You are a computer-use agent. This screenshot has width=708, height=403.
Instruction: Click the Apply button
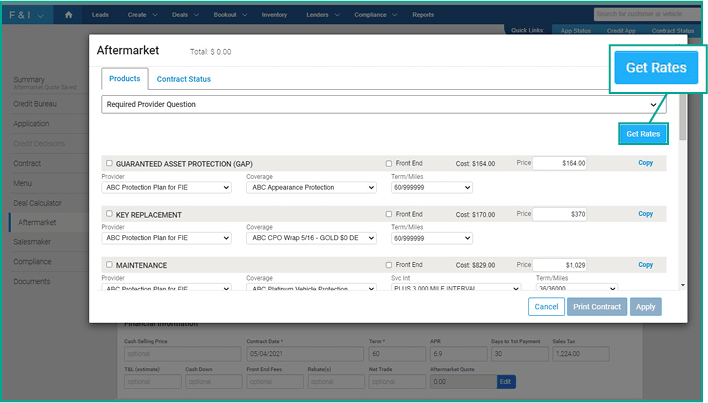[645, 306]
